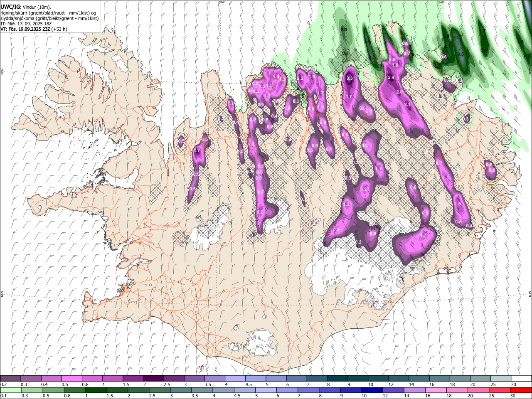
Task: Click the '4.4' precipitation value on the map
Action: click(484, 50)
